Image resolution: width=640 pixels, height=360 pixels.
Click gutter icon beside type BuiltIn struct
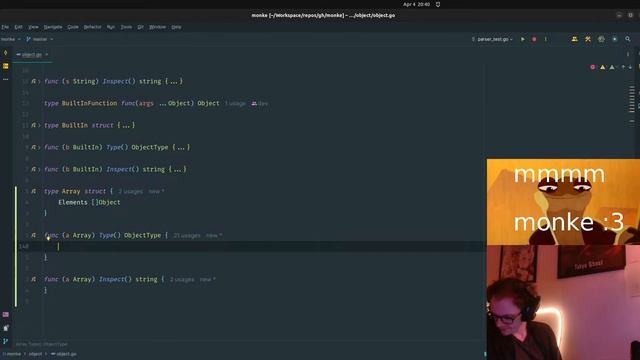33,125
